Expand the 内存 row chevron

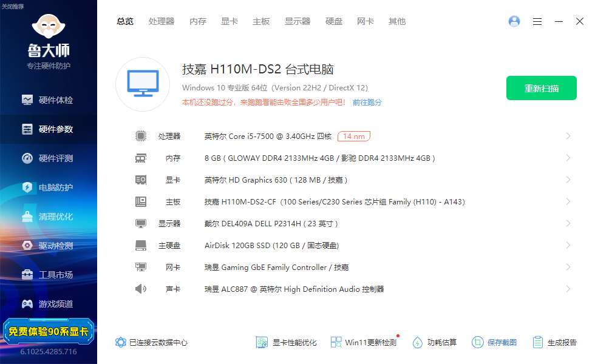point(568,158)
